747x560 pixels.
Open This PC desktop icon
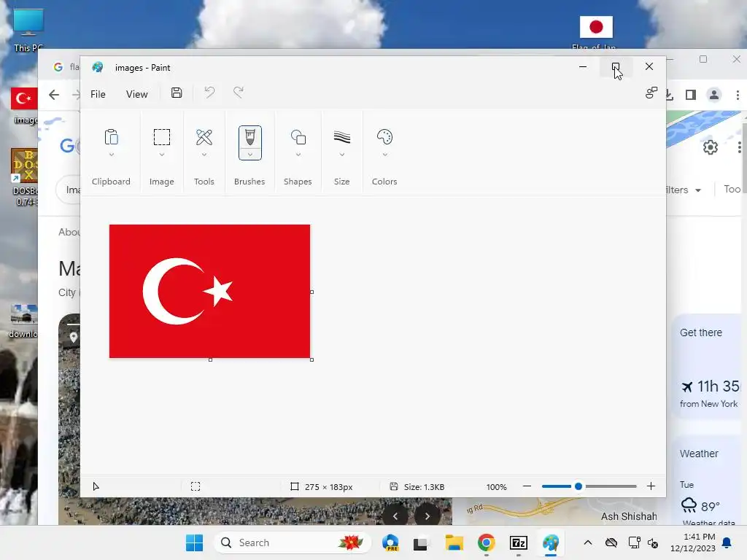tap(28, 29)
